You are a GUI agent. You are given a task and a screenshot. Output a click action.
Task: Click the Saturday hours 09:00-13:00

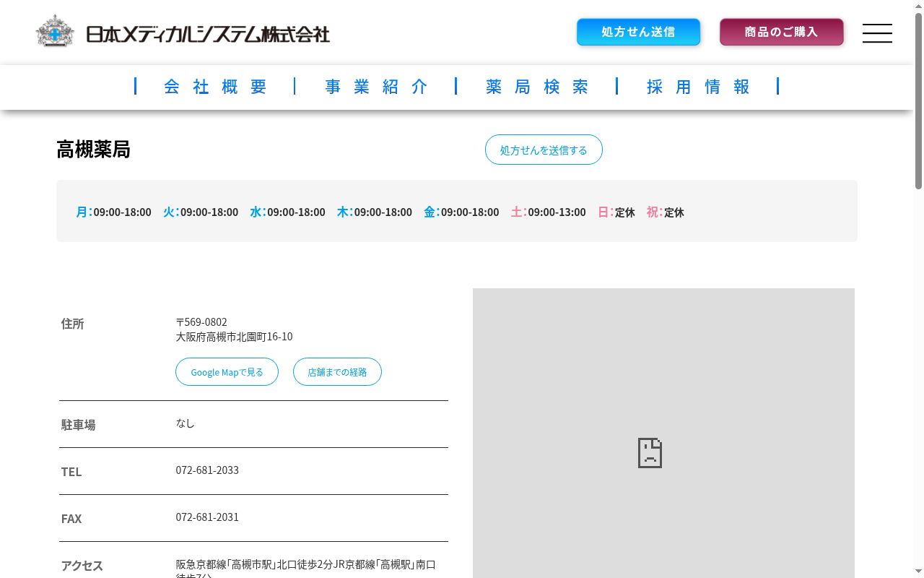[x=557, y=212]
